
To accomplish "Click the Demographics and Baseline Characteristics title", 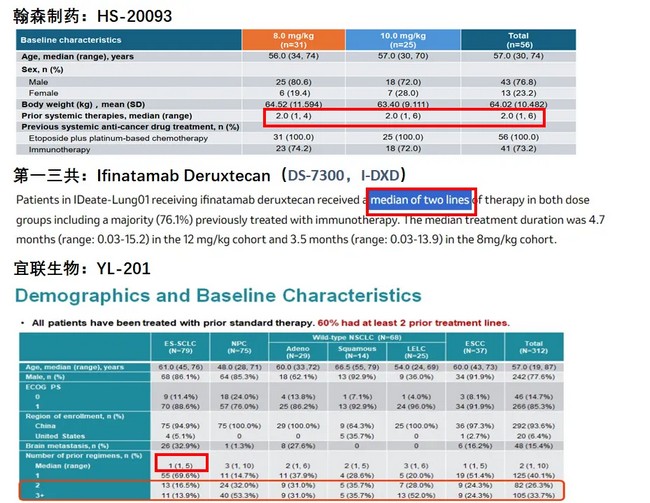I will click(218, 295).
